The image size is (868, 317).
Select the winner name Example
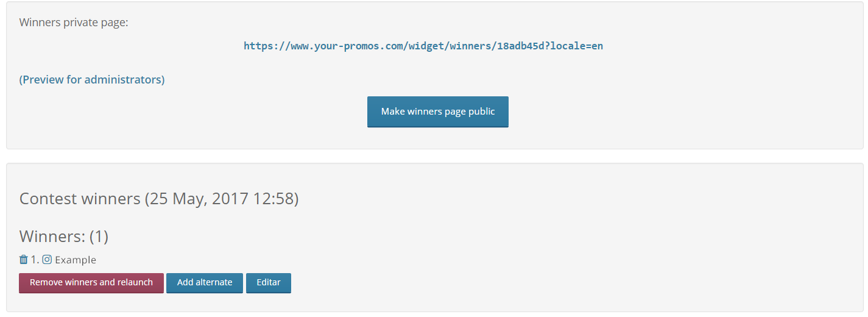[x=76, y=260]
